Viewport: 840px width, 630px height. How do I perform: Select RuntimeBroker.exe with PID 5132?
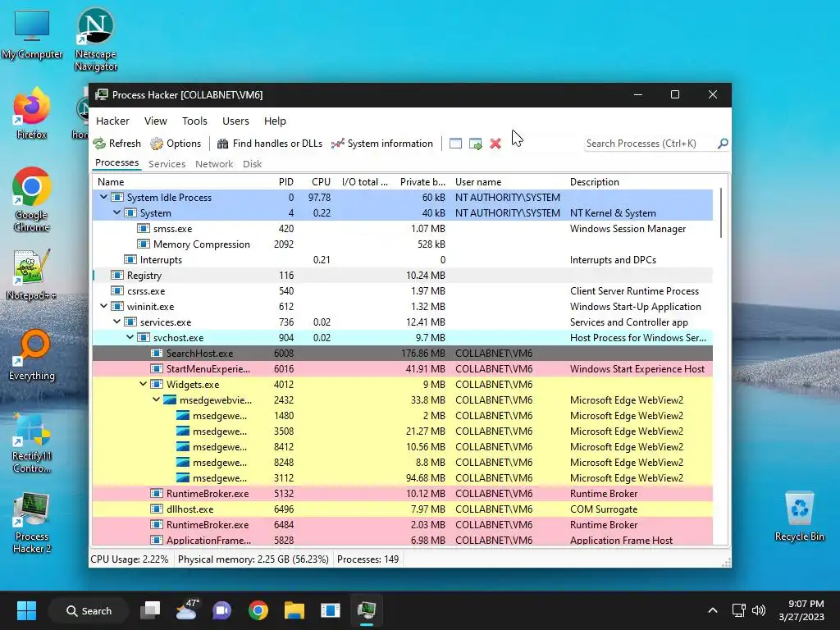[x=402, y=493]
